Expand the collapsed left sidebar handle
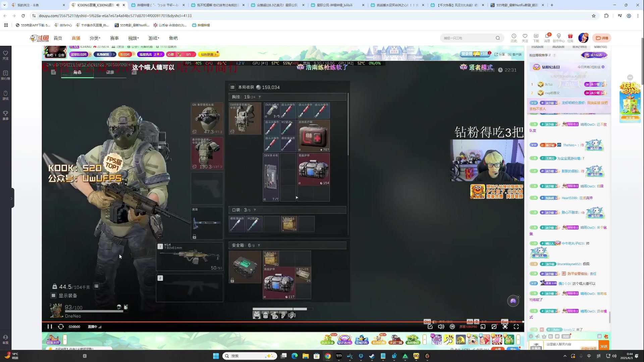This screenshot has height=362, width=644. coord(12,198)
